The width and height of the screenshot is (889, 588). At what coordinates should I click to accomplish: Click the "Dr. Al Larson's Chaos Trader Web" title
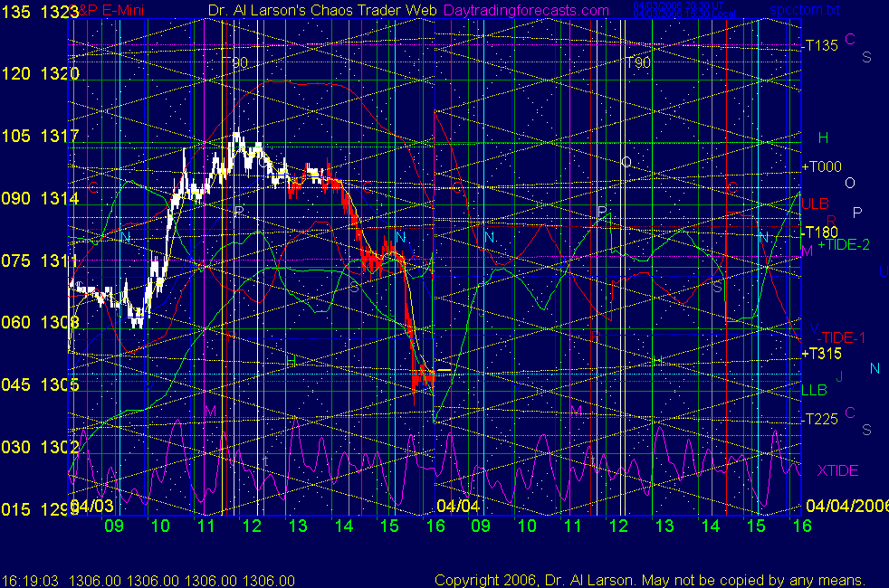pyautogui.click(x=322, y=10)
